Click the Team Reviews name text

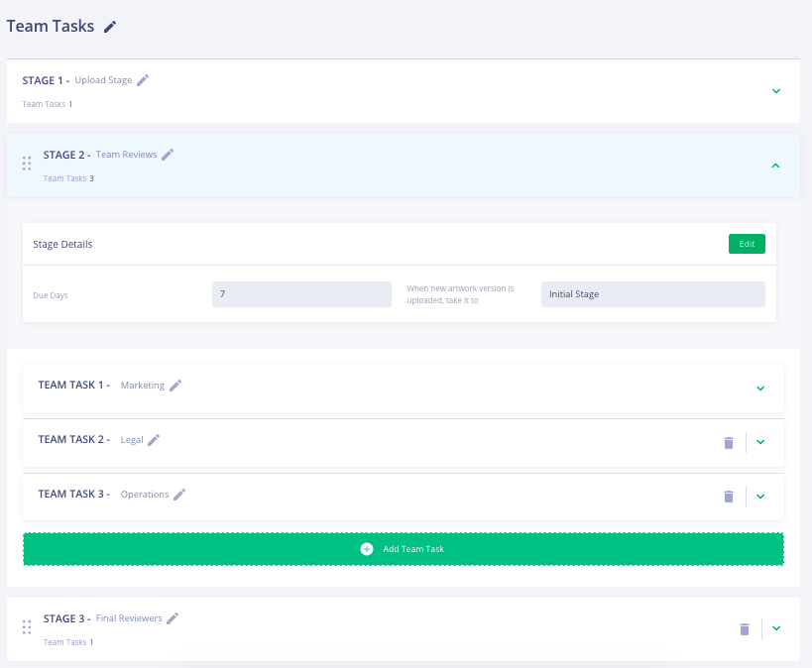click(x=126, y=155)
